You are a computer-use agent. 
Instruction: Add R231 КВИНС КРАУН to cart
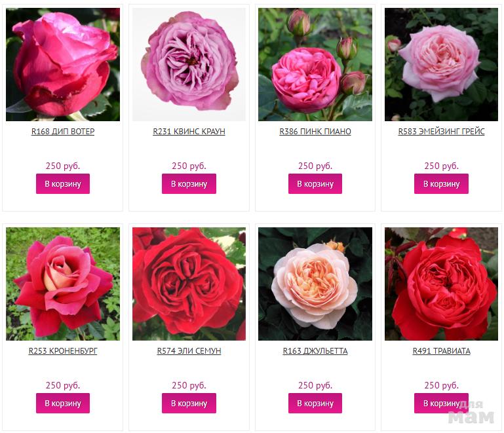189,183
